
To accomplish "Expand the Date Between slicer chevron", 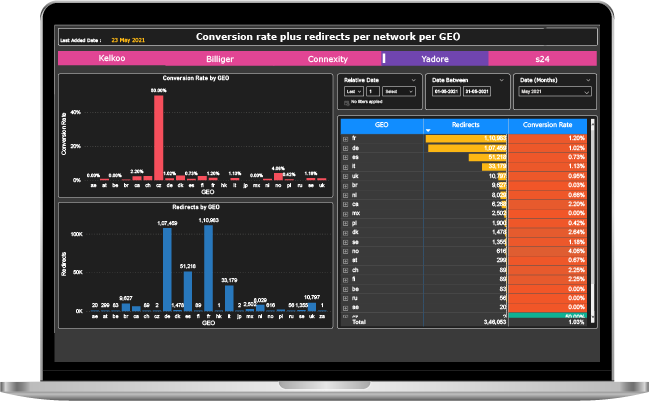I will pos(501,80).
